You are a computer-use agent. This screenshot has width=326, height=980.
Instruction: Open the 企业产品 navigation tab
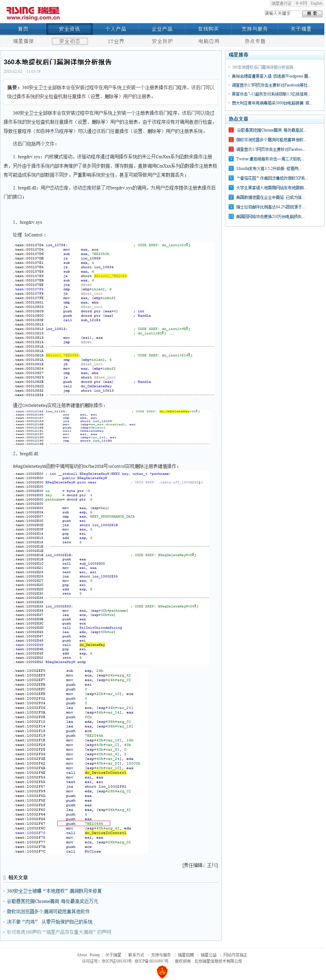click(162, 29)
